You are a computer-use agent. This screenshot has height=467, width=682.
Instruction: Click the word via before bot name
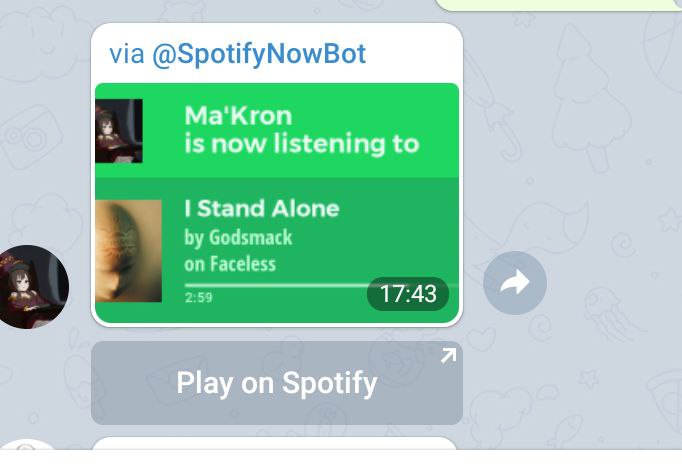(x=127, y=54)
